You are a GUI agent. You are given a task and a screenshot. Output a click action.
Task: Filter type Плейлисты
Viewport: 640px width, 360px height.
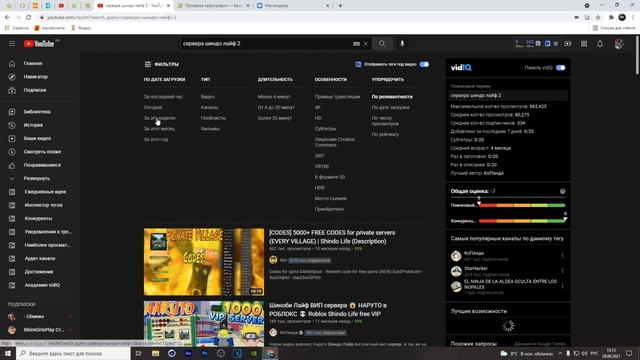[x=213, y=118]
